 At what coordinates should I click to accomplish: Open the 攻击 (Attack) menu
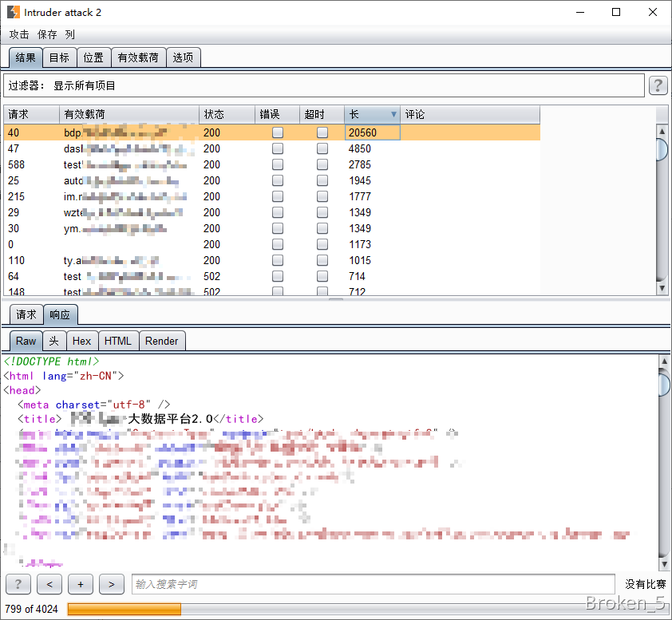pos(19,35)
